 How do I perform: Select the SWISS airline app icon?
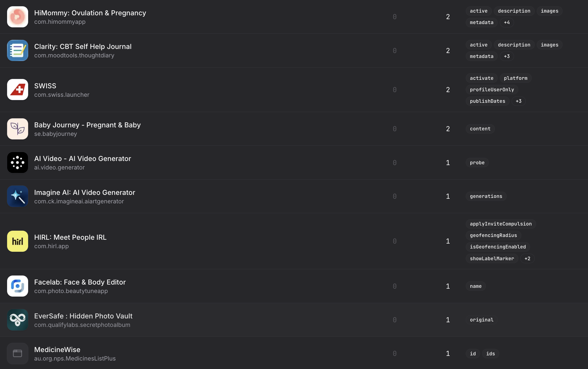[x=17, y=90]
